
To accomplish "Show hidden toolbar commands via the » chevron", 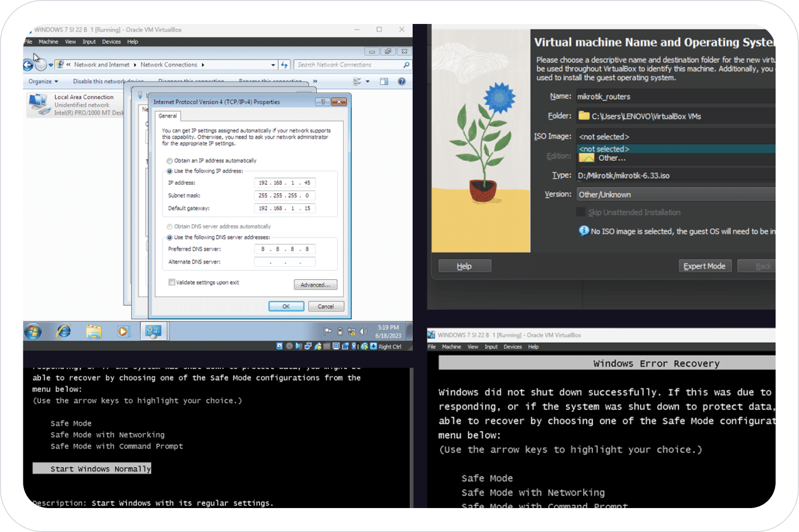I will pos(315,82).
